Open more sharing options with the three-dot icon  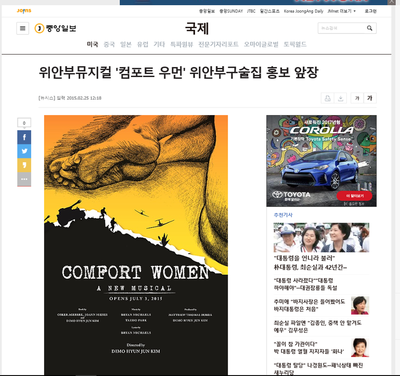tap(24, 179)
